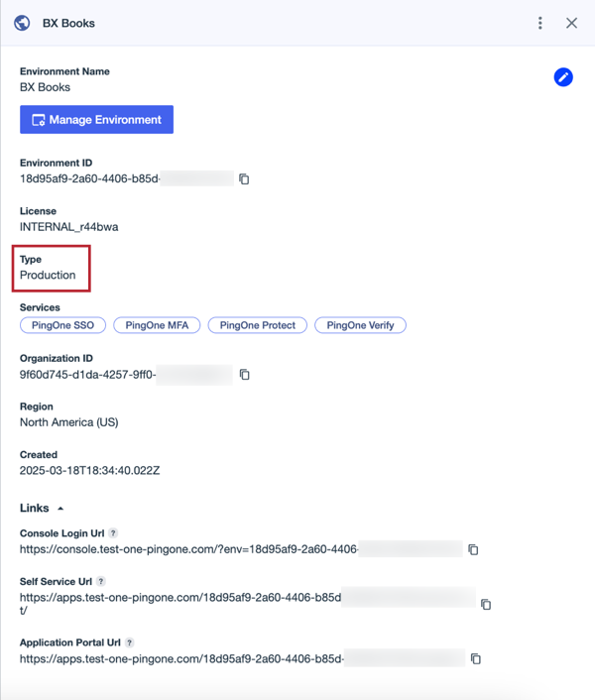The height and width of the screenshot is (700, 595).
Task: Select the PingOne MFA service chip
Action: [158, 325]
